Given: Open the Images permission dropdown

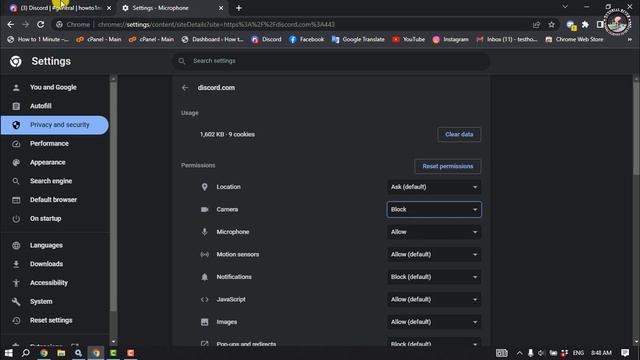Looking at the screenshot, I should pyautogui.click(x=434, y=322).
